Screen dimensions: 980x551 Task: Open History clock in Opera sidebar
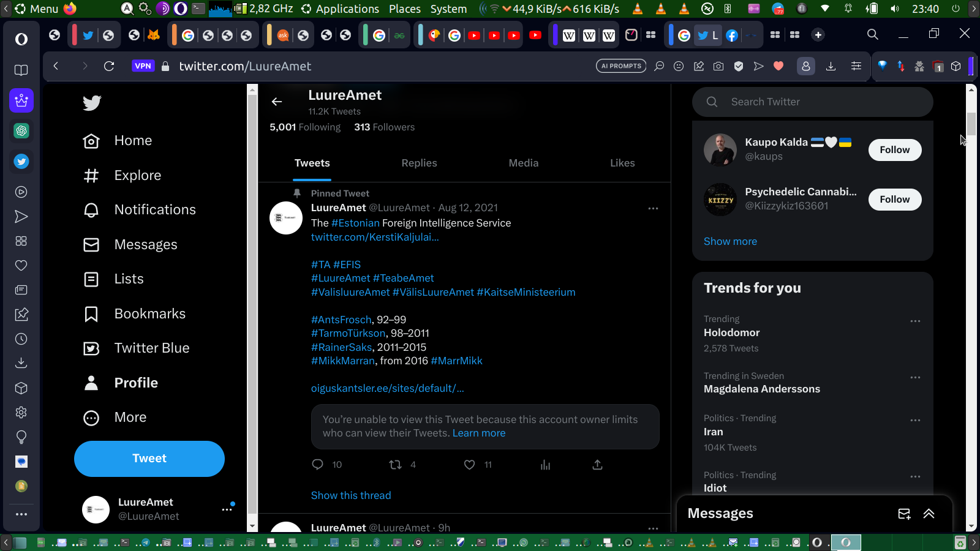tap(21, 339)
